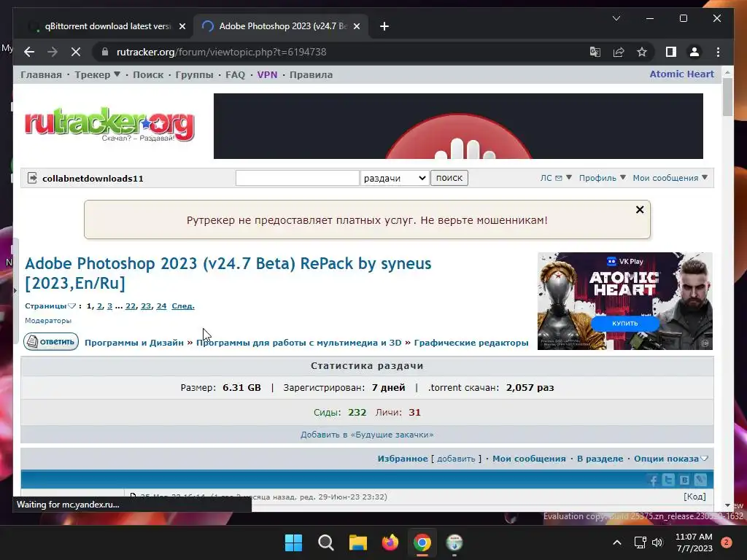Open the tab search chevron in title bar

coord(616,18)
